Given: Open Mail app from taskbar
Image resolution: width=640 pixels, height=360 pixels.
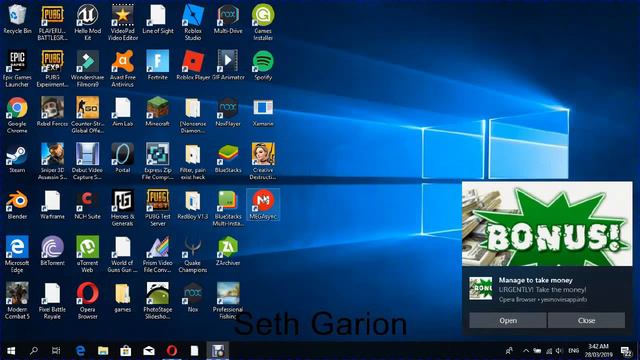Looking at the screenshot, I should pyautogui.click(x=149, y=351).
